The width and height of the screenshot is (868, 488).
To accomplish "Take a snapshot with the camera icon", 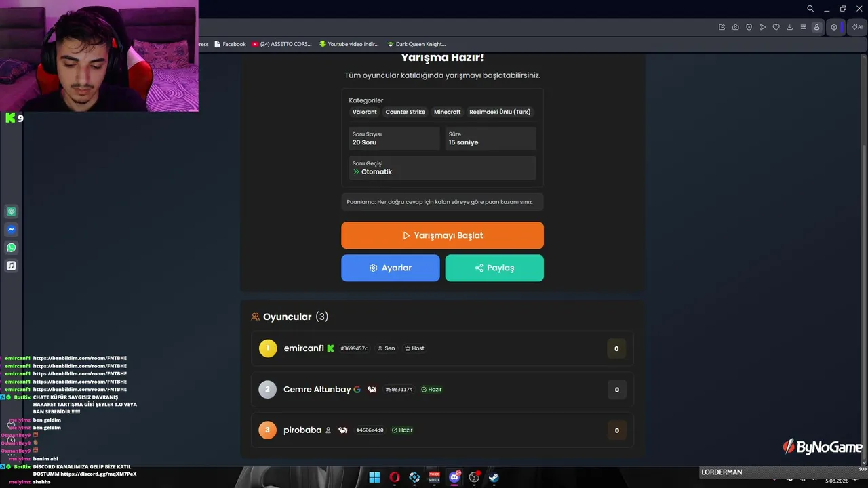I will 736,27.
